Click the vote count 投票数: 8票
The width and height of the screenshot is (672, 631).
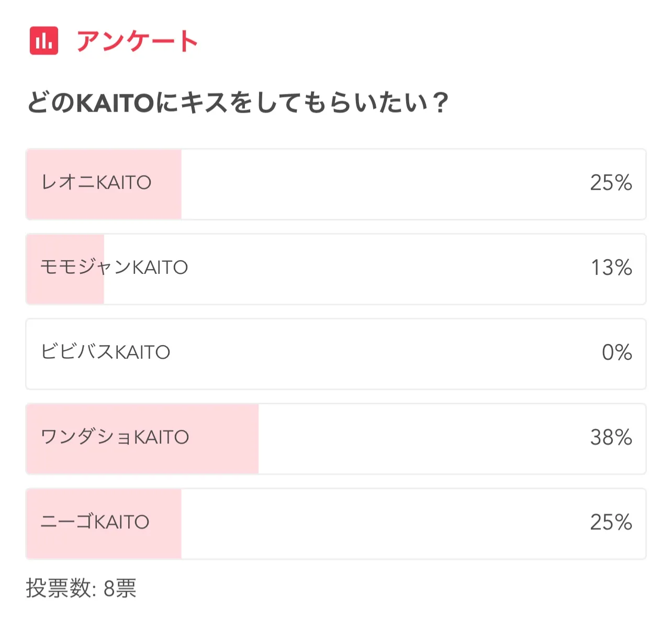pos(81,589)
